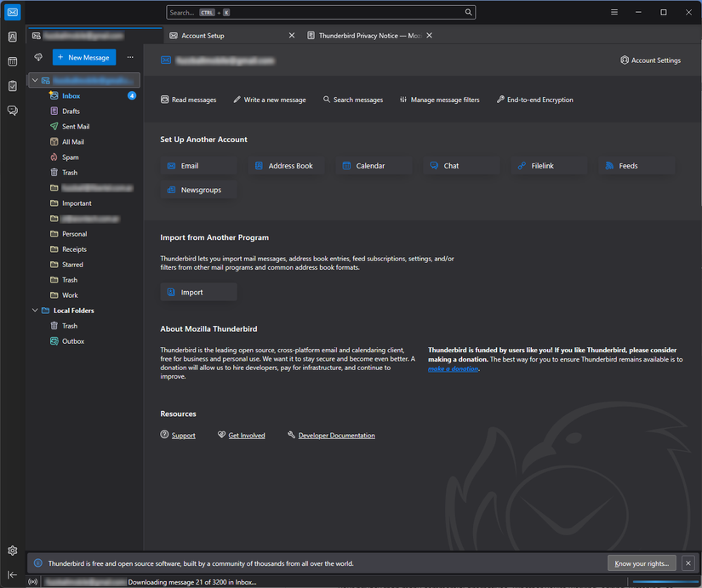Open the make a donation link

[452, 368]
